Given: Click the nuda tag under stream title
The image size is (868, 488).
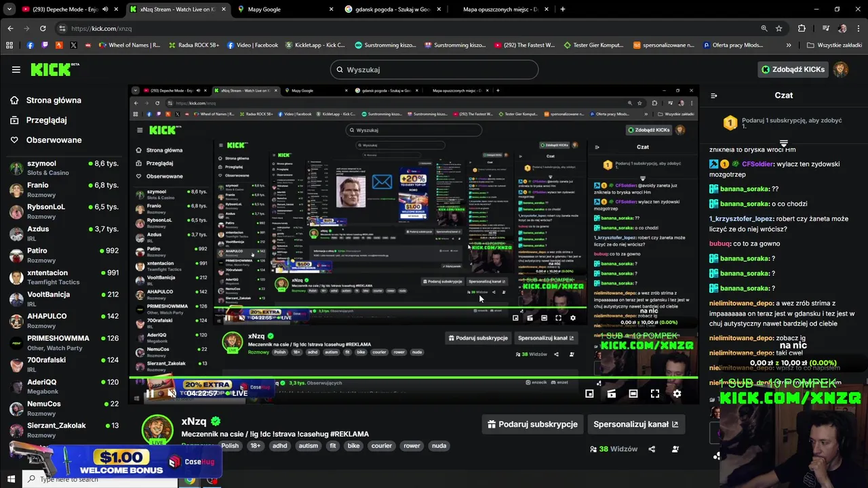Looking at the screenshot, I should click(x=439, y=446).
